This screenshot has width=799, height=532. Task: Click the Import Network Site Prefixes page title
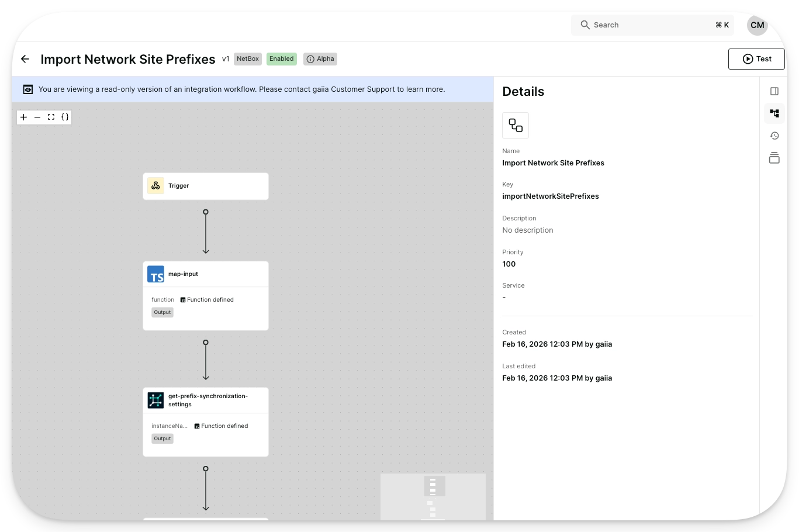coord(128,59)
